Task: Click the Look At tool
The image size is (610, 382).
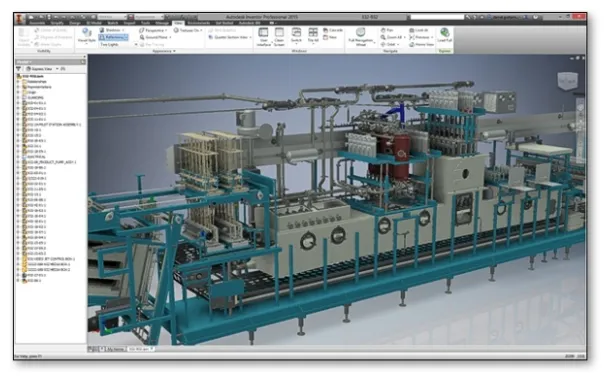Action: click(x=419, y=30)
